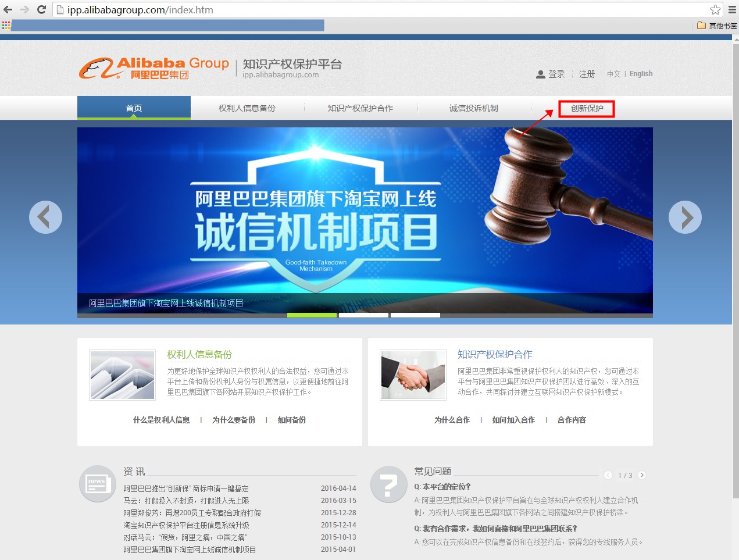Click the 如何备份 link
Screen dimensions: 739x560
point(292,420)
